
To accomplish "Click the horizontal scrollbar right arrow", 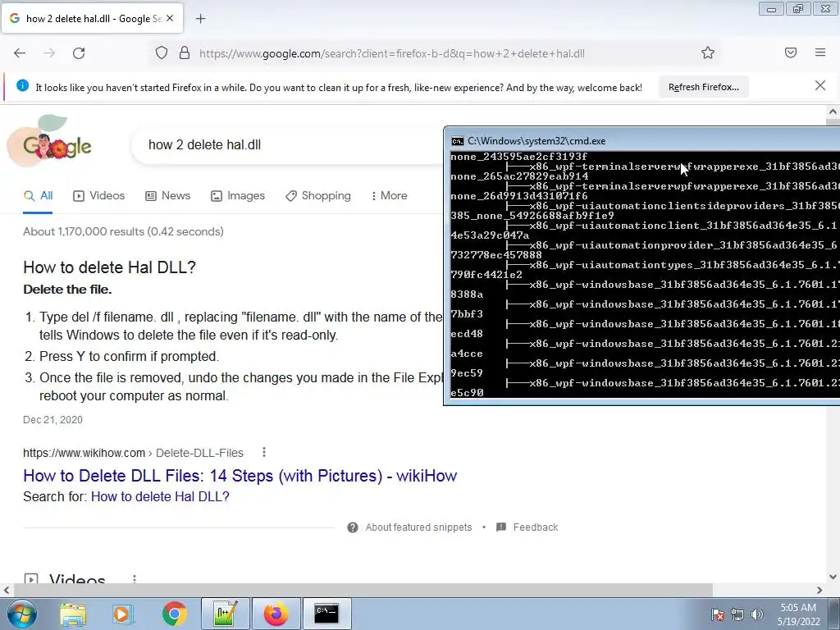I will [x=819, y=590].
